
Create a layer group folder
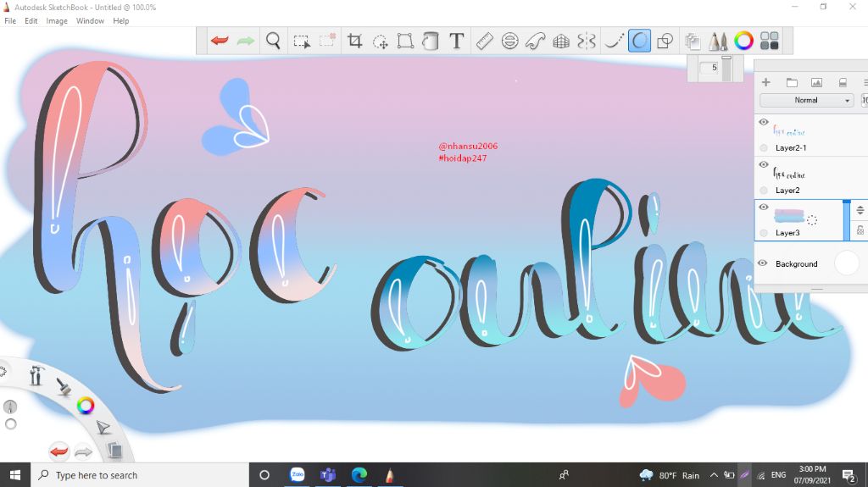(792, 82)
